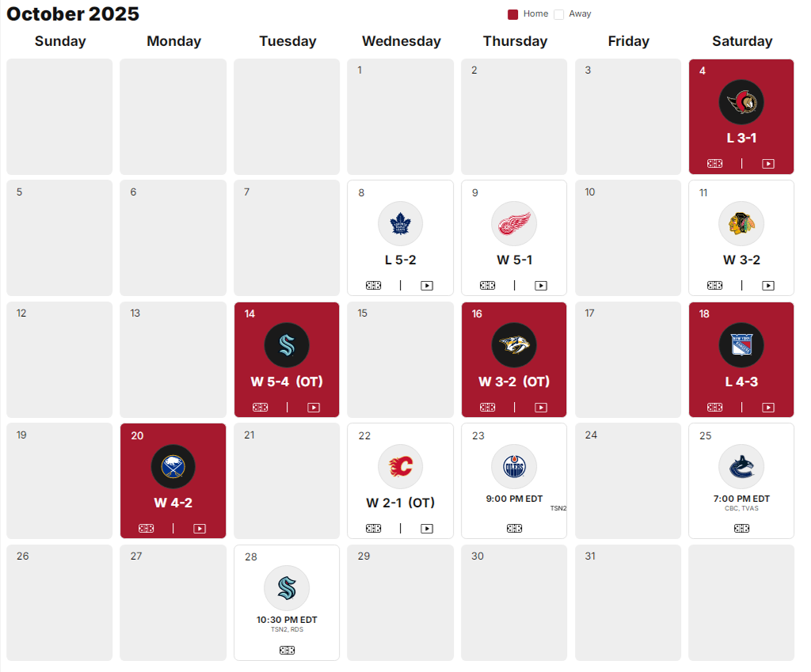Click the tickets icon on the October 28 game

(x=287, y=649)
